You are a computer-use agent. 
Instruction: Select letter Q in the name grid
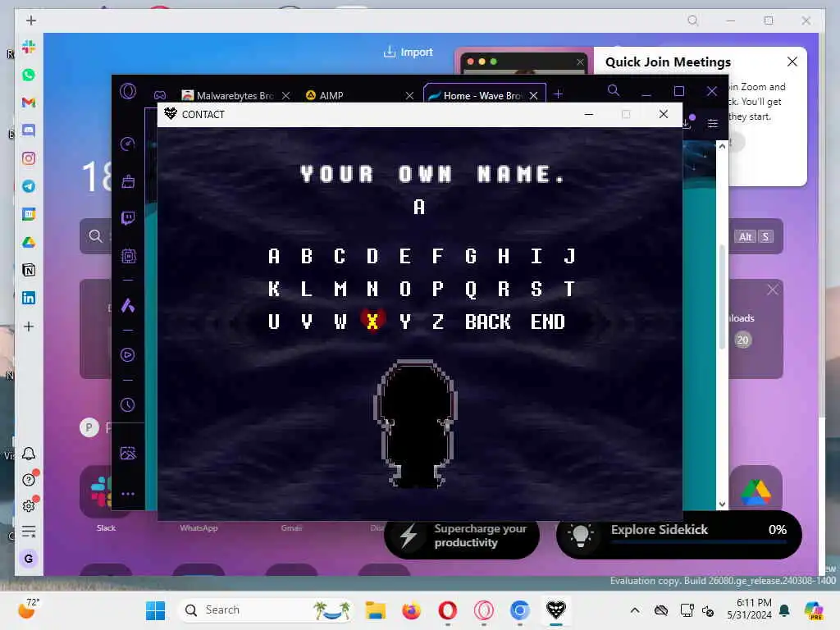pos(471,289)
